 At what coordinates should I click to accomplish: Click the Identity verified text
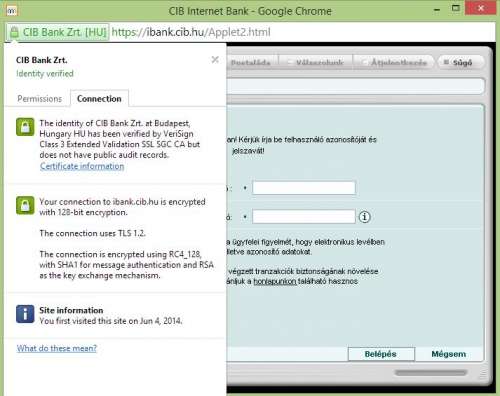(x=45, y=74)
